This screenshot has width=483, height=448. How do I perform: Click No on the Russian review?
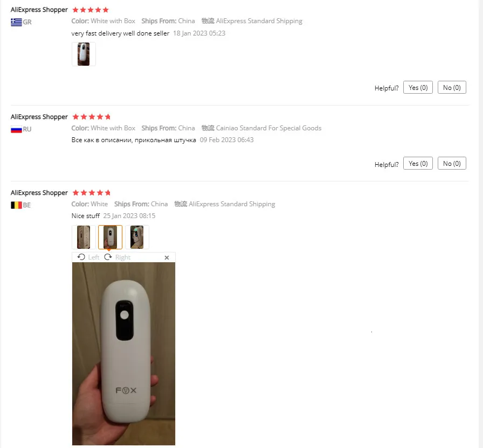coord(452,163)
